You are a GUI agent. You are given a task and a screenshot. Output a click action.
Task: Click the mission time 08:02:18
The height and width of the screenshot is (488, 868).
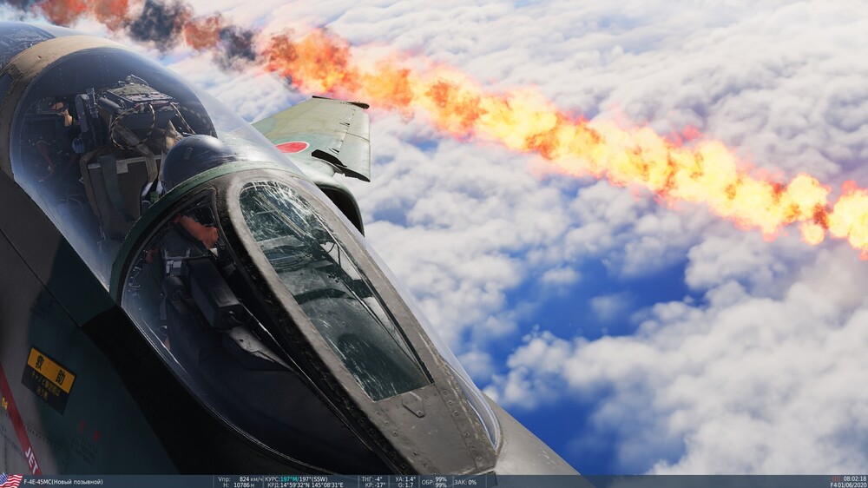click(x=855, y=478)
